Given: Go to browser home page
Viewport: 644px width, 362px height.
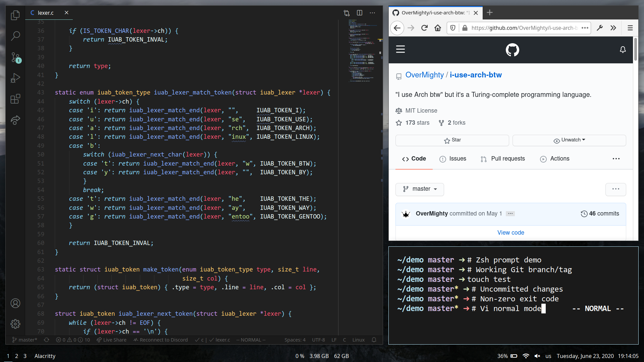Looking at the screenshot, I should click(x=438, y=28).
